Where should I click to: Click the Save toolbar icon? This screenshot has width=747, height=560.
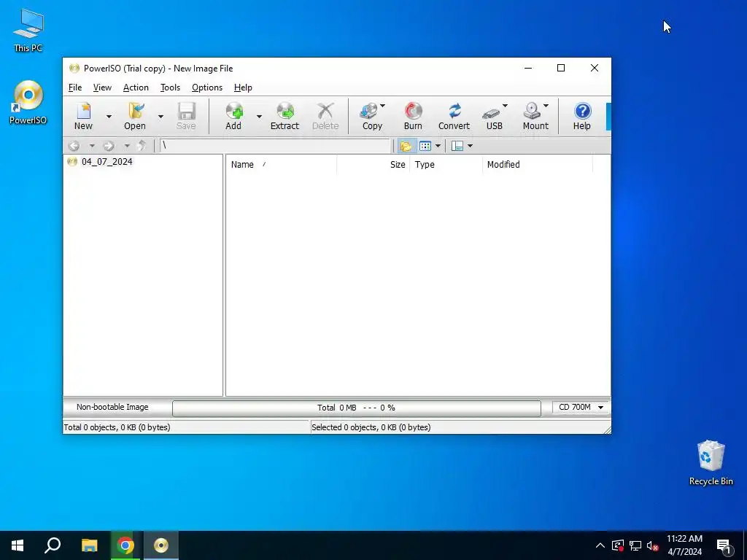click(x=186, y=116)
